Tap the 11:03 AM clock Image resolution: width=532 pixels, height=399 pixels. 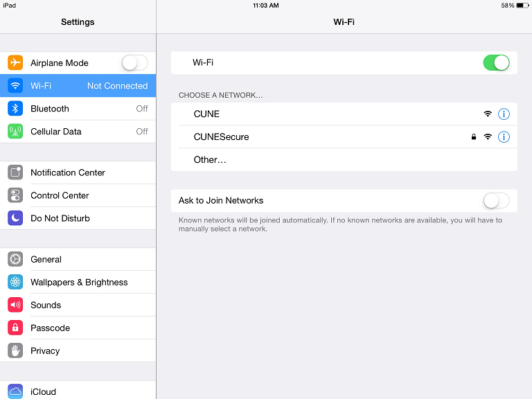266,6
